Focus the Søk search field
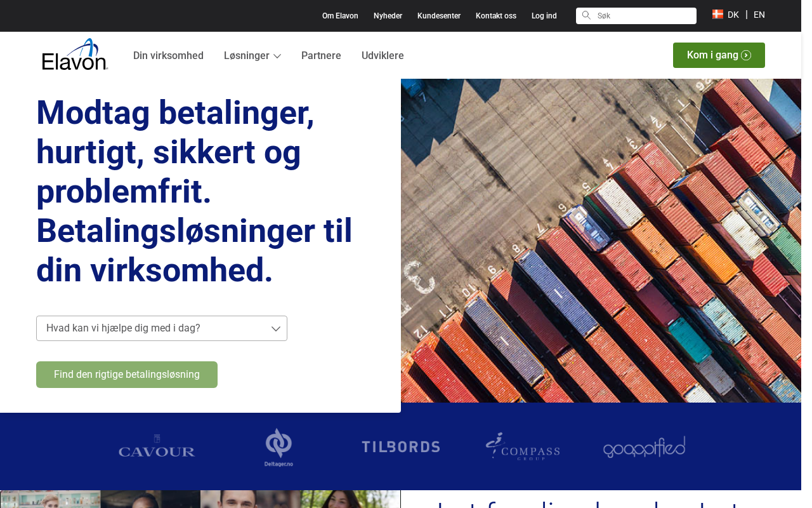This screenshot has height=508, width=812. [636, 16]
